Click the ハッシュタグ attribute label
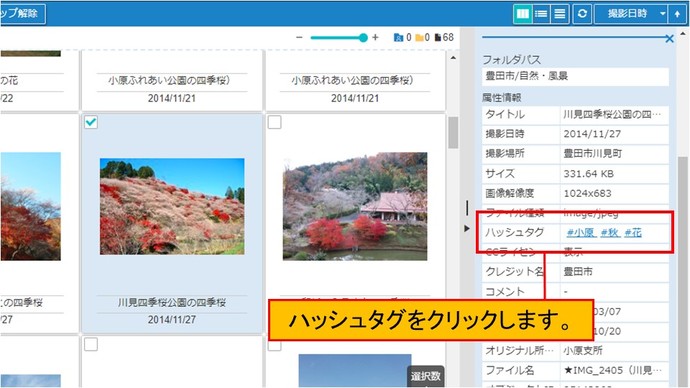Image resolution: width=690 pixels, height=388 pixels. click(x=514, y=232)
